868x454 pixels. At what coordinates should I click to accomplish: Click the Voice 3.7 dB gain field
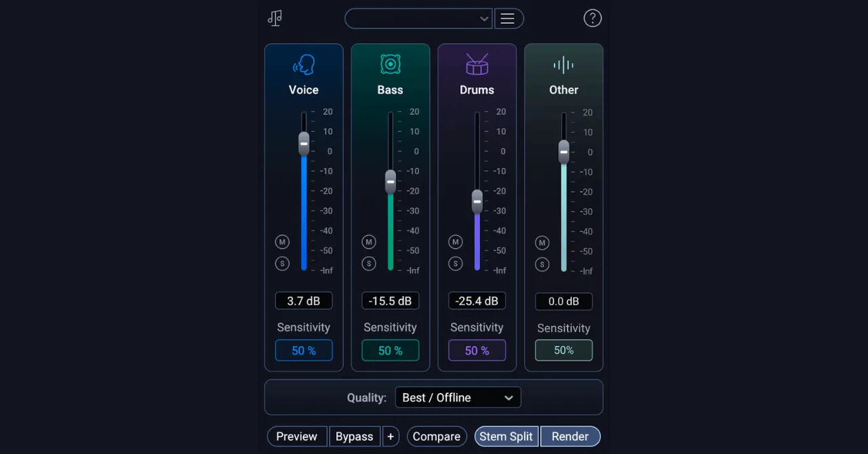click(x=304, y=301)
